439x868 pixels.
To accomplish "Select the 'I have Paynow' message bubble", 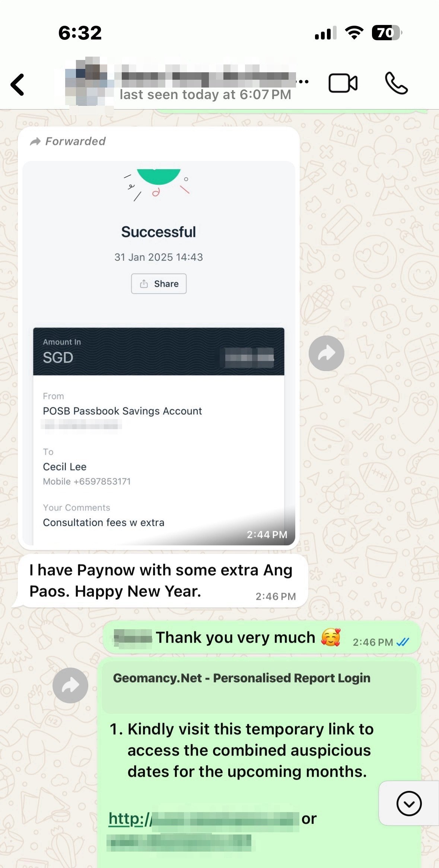I will [x=160, y=581].
